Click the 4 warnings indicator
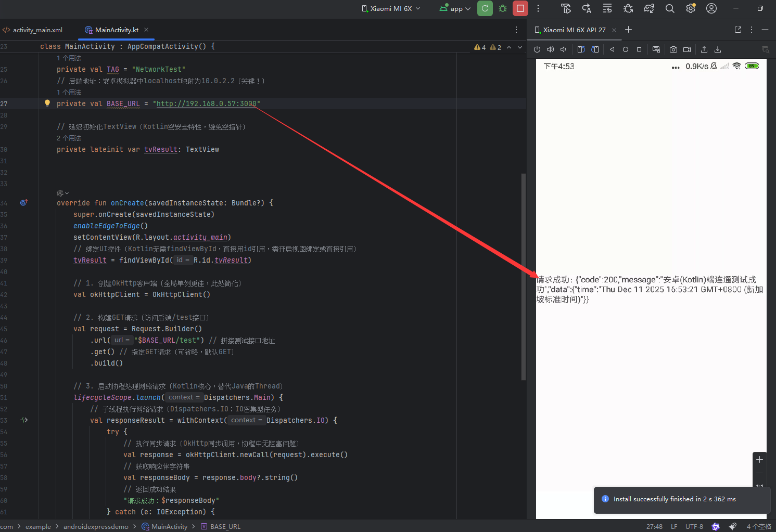776x532 pixels. pyautogui.click(x=480, y=47)
